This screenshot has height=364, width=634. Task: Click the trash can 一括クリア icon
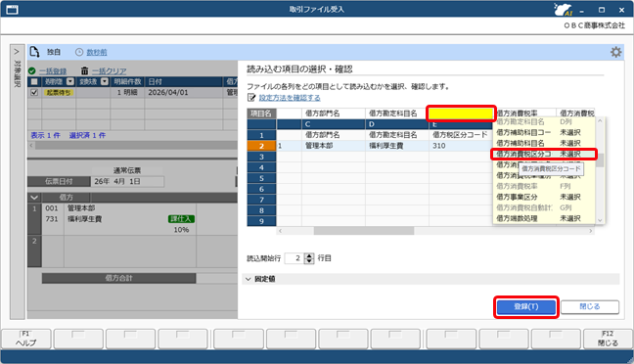[84, 70]
